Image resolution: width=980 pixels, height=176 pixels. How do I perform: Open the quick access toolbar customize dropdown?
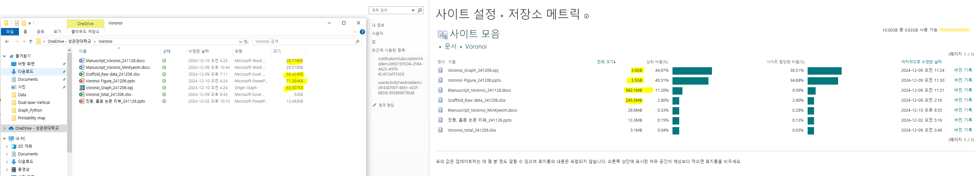tap(30, 23)
